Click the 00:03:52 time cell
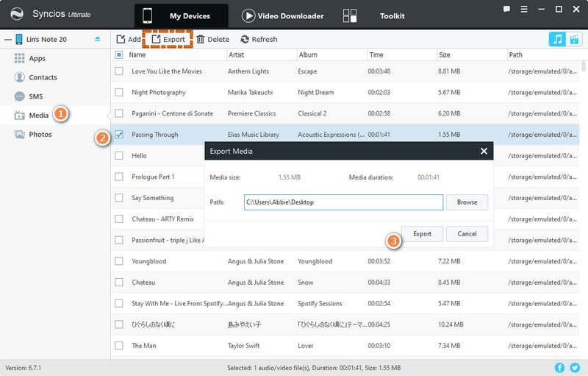This screenshot has height=376, width=588. 379,261
